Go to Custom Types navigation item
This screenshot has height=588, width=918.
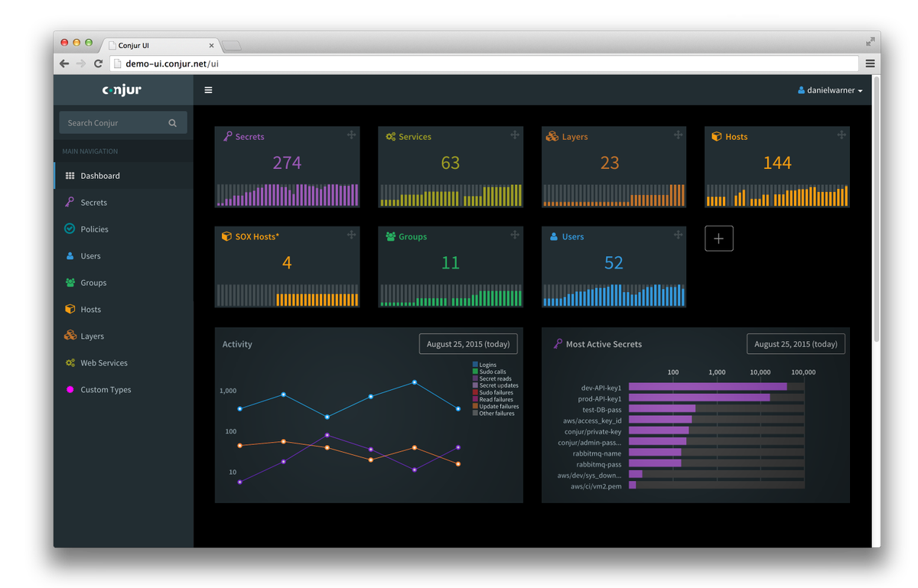[123, 390]
